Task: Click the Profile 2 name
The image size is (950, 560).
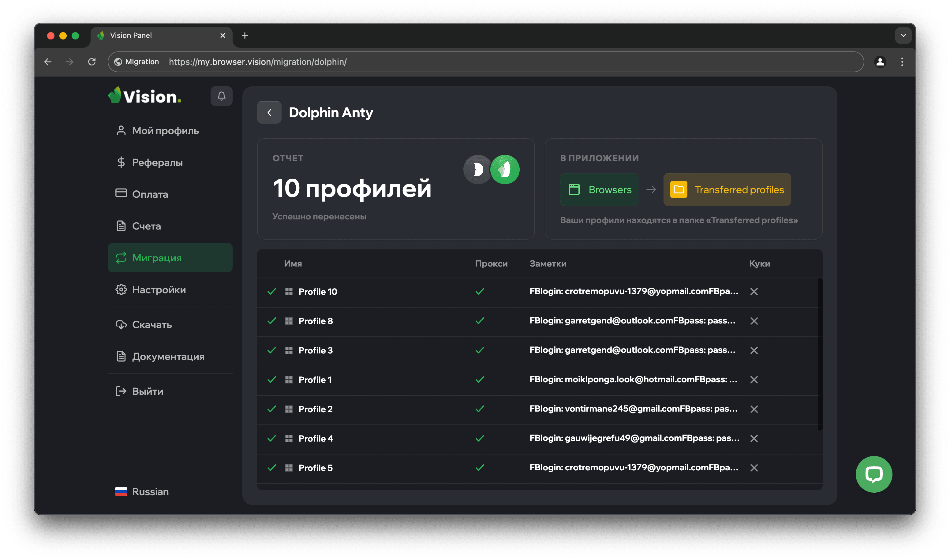Action: tap(316, 409)
